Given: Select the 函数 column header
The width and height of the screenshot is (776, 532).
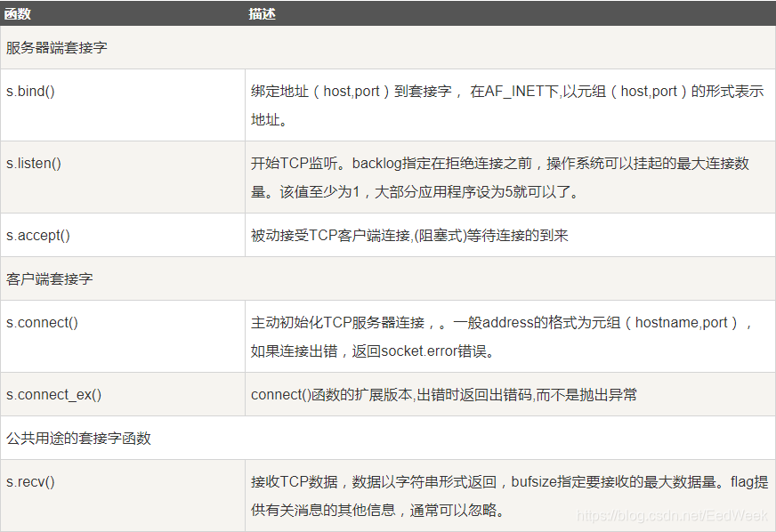Looking at the screenshot, I should [x=123, y=13].
